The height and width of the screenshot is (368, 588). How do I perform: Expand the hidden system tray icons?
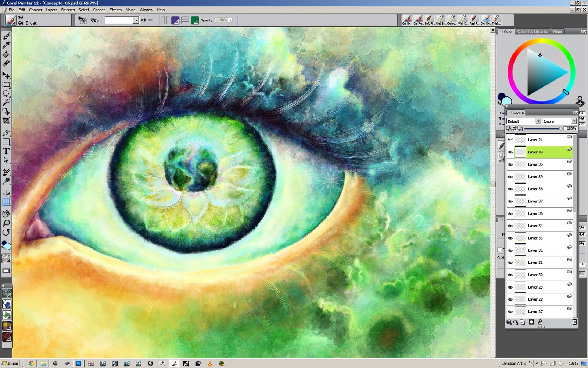(537, 363)
